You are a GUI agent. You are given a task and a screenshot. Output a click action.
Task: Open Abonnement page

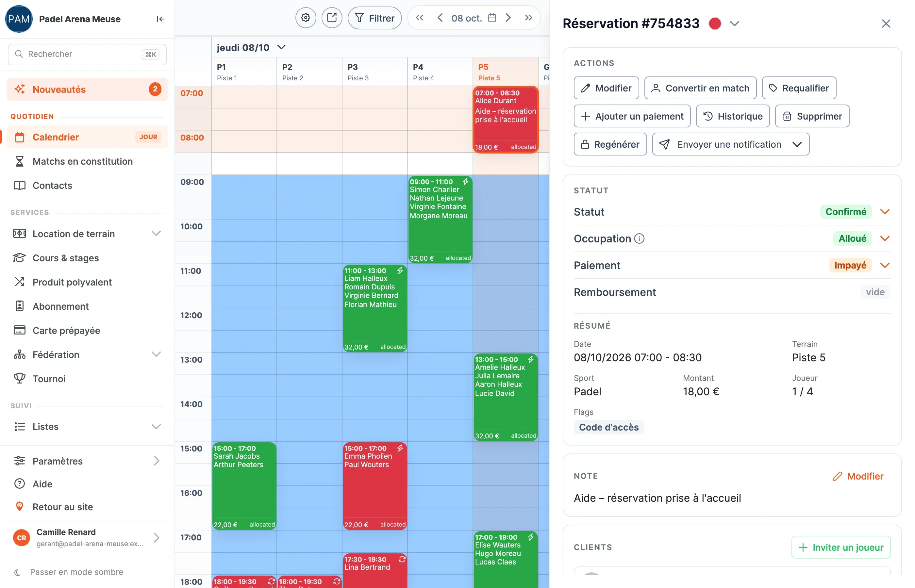[87, 306]
